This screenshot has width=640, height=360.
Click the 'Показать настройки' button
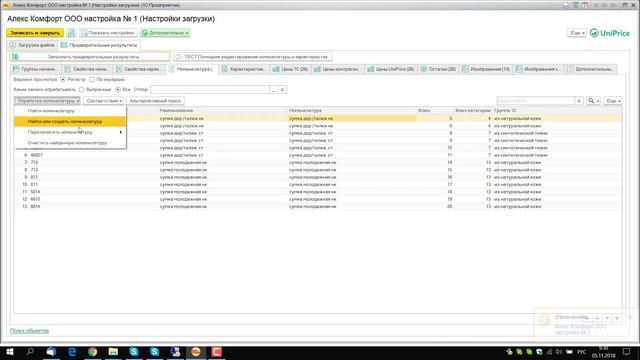(108, 33)
